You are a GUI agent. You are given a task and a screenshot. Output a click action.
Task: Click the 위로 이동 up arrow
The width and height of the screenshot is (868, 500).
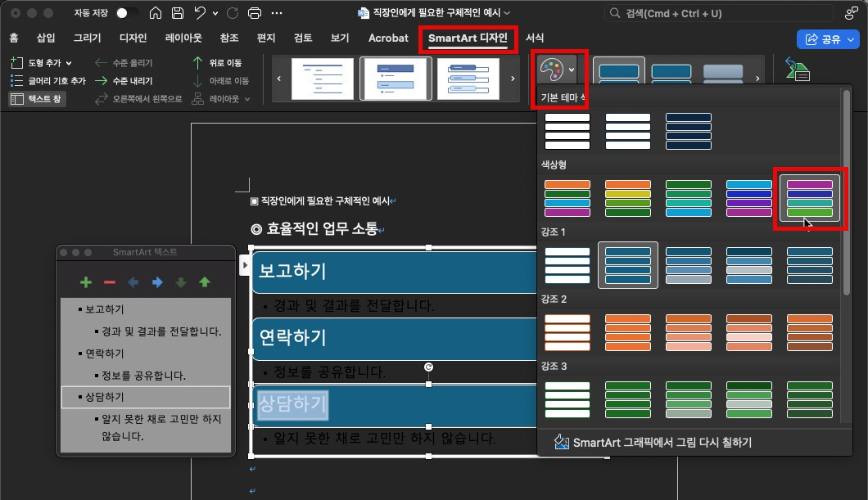click(197, 62)
